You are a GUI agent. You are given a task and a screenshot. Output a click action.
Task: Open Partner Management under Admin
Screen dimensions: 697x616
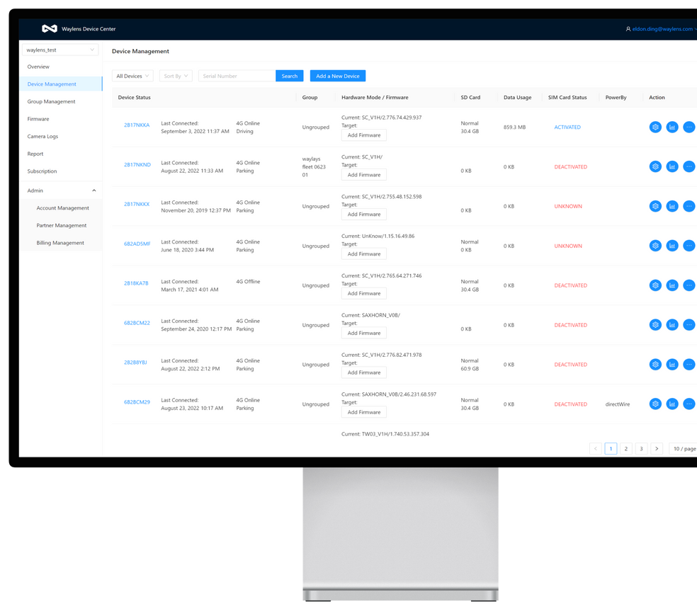61,225
